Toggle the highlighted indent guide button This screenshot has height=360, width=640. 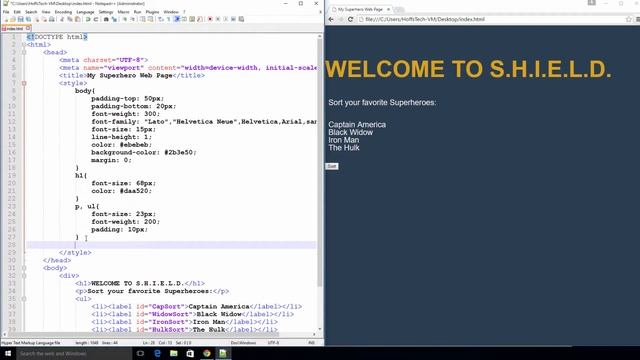[x=176, y=19]
